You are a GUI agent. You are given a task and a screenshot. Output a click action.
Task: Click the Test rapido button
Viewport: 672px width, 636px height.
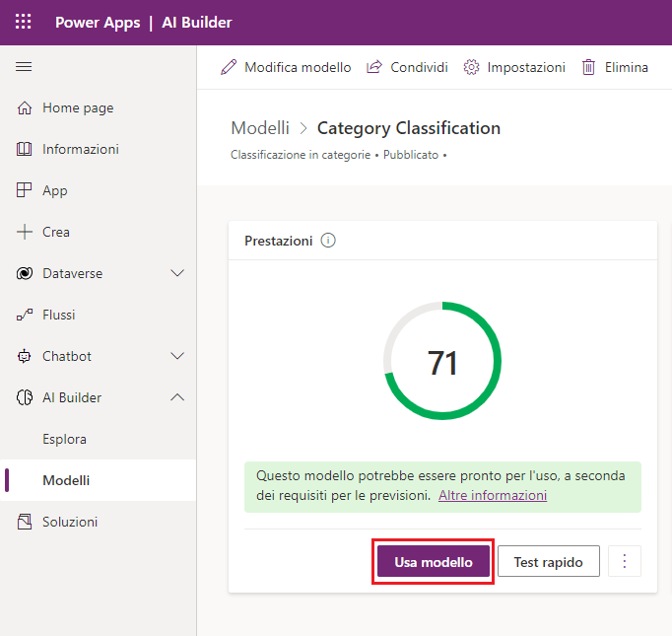(x=549, y=561)
